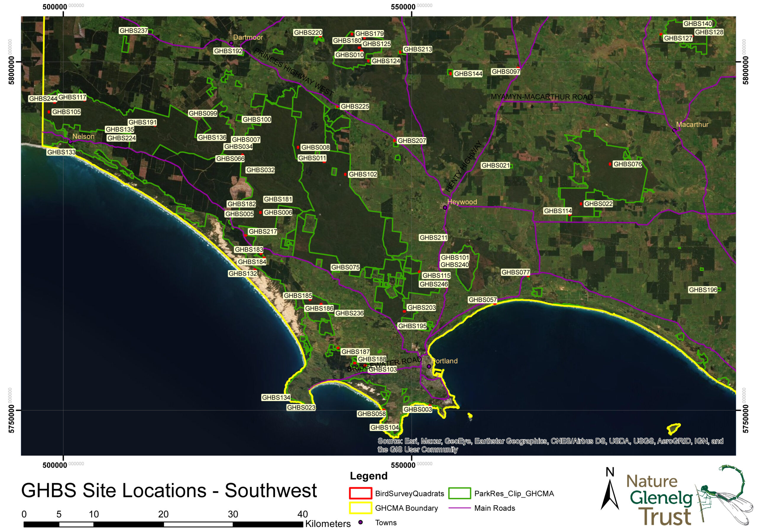Select the GHBS076 site label
The width and height of the screenshot is (757, 532).
(627, 164)
